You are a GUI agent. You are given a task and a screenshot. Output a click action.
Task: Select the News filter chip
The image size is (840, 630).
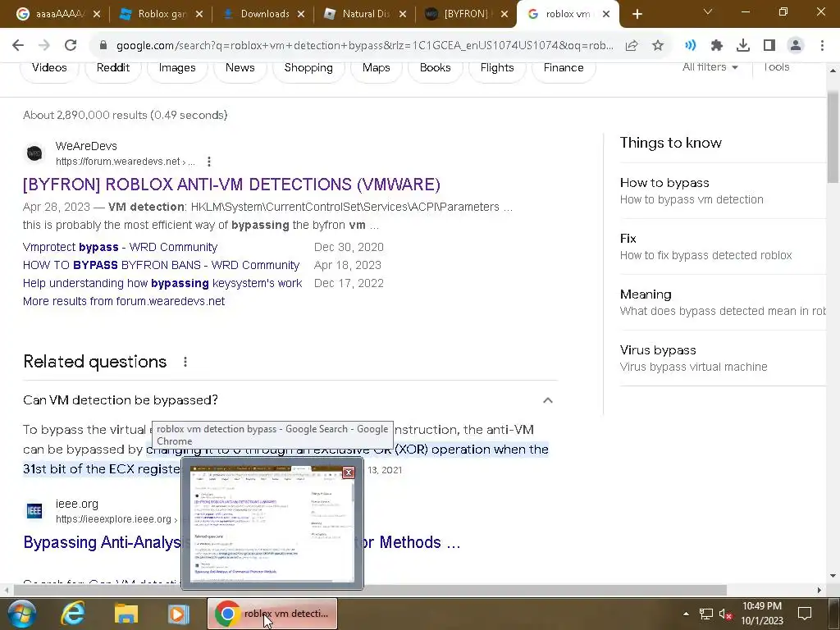[240, 68]
